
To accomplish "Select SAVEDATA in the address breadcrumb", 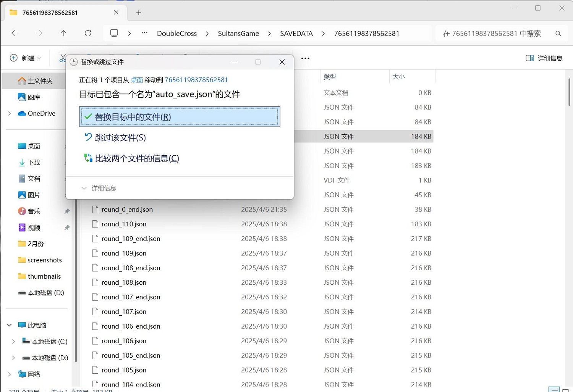I will (x=296, y=34).
